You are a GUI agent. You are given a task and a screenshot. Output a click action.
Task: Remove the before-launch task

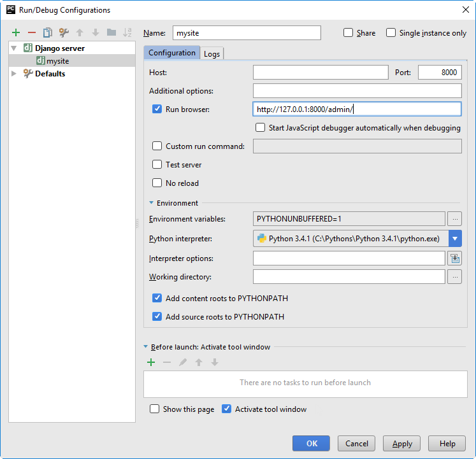pos(167,362)
